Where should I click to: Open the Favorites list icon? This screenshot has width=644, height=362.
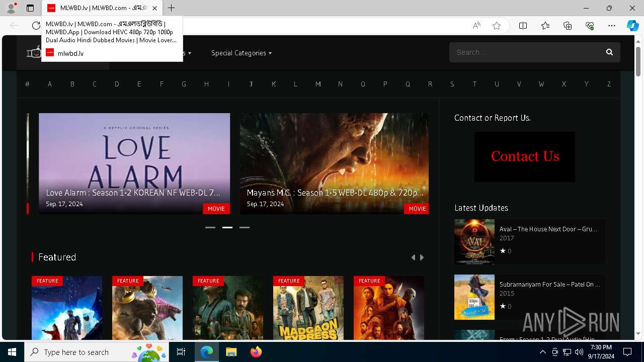[x=545, y=26]
